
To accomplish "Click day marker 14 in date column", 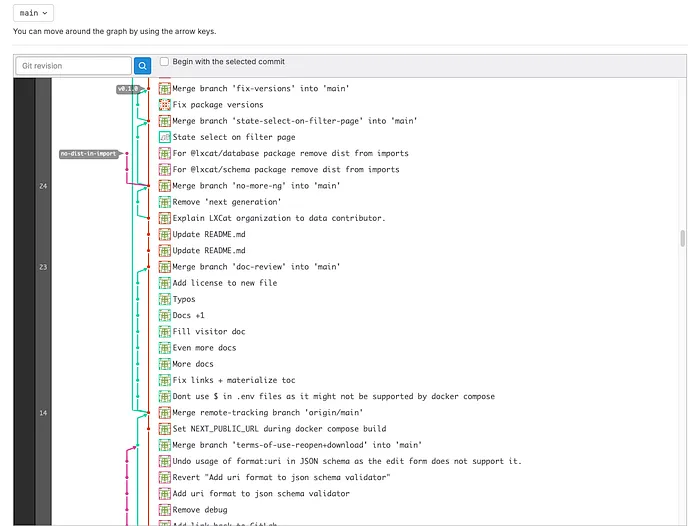I will [43, 413].
